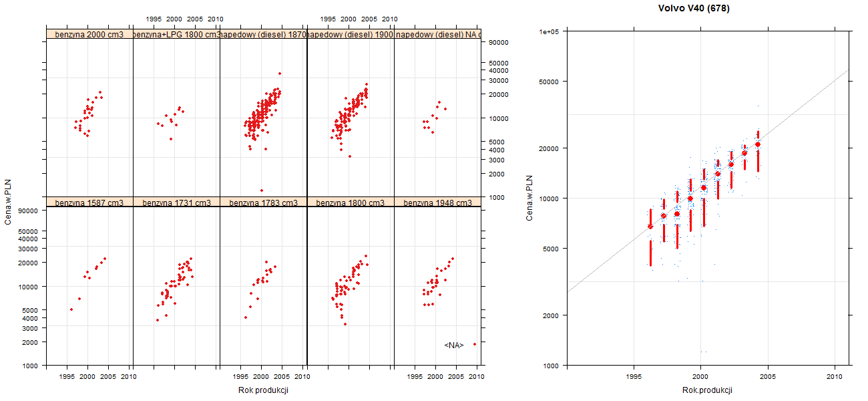Image resolution: width=868 pixels, height=401 pixels.
Task: Click the red data point beside the <NA> label
Action: tap(475, 344)
